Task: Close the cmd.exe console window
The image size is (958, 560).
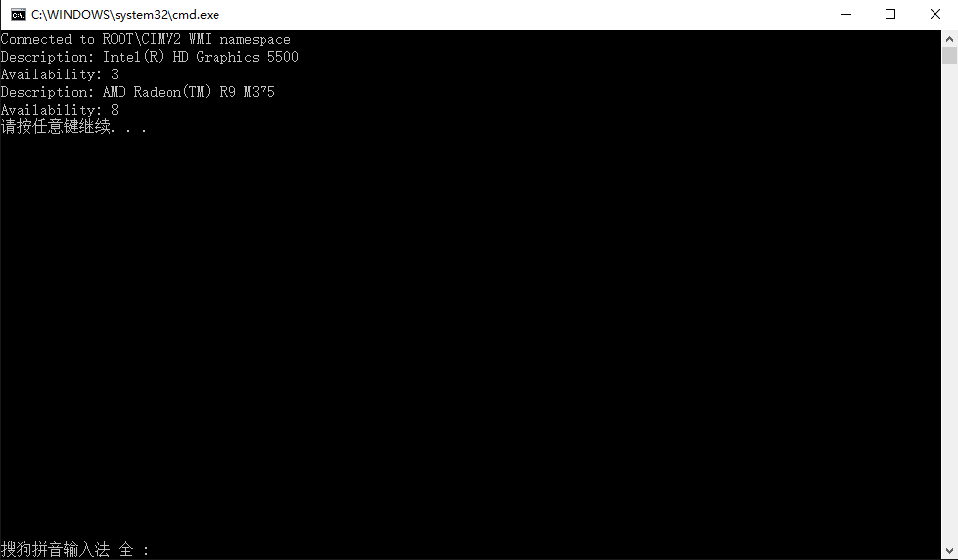Action: [934, 14]
